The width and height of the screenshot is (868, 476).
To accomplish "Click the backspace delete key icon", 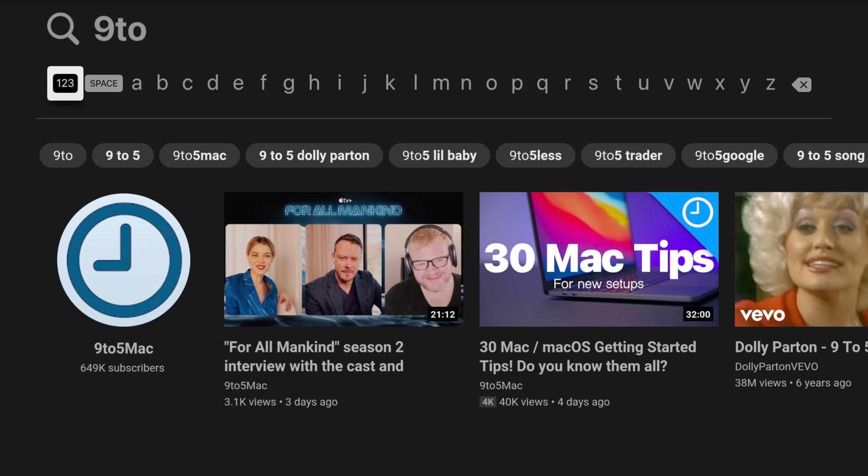I will click(801, 84).
